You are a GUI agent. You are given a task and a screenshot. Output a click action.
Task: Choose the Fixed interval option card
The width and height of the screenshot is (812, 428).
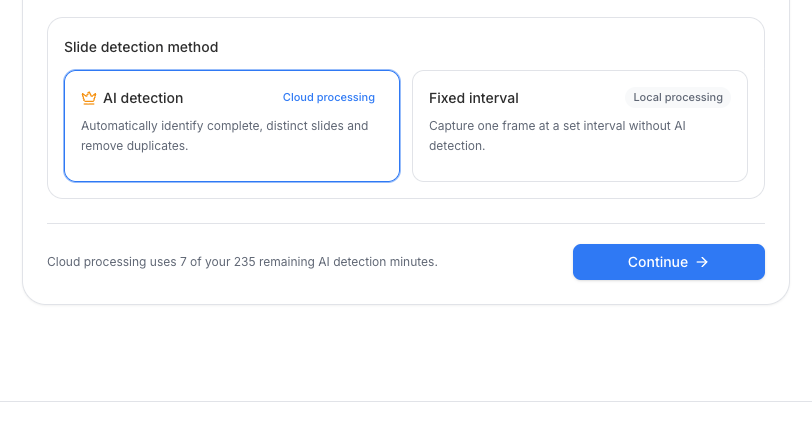point(580,126)
